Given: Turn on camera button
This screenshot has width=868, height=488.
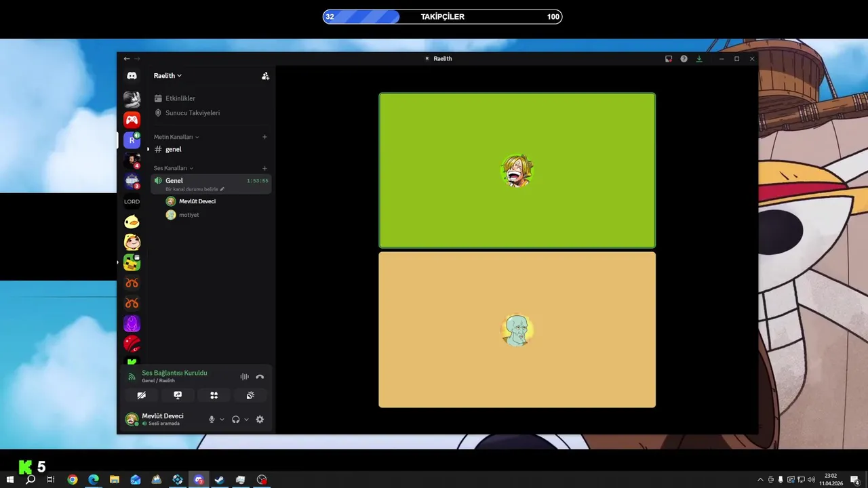Looking at the screenshot, I should point(141,395).
